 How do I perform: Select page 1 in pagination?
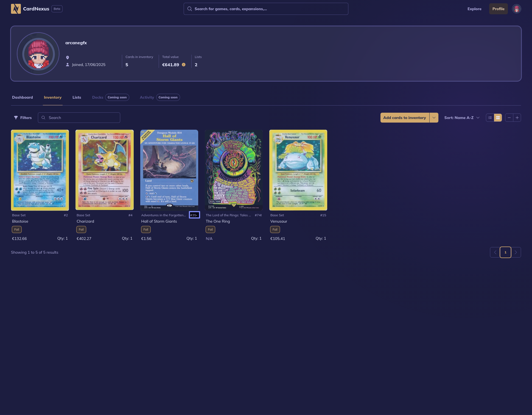(x=505, y=252)
